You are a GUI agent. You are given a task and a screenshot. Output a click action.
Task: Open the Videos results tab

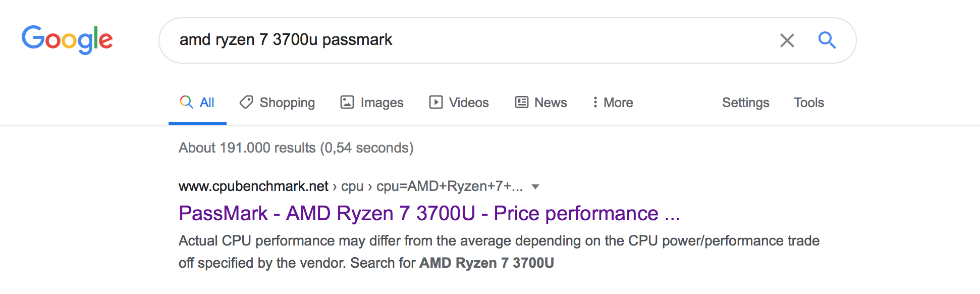point(459,102)
